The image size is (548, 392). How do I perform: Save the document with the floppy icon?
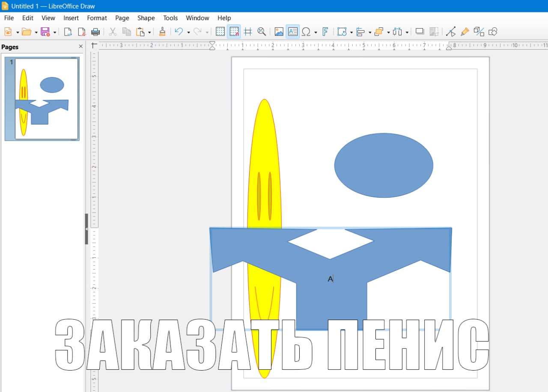pyautogui.click(x=45, y=32)
